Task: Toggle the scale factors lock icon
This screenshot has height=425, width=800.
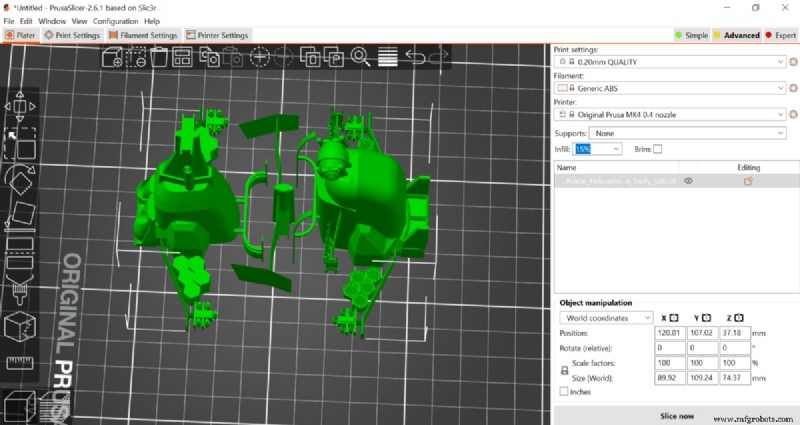Action: click(564, 370)
